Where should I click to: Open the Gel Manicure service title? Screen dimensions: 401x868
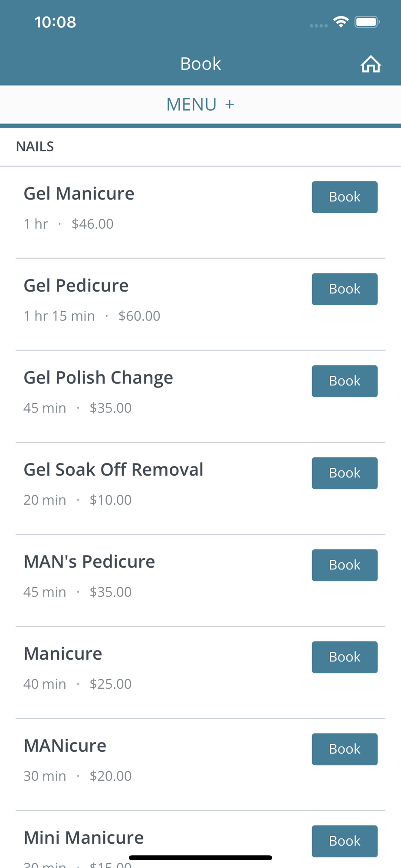[x=79, y=194]
